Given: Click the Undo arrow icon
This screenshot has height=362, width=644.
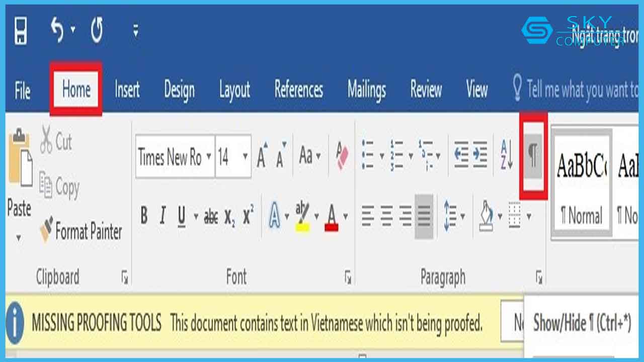Looking at the screenshot, I should click(x=57, y=31).
